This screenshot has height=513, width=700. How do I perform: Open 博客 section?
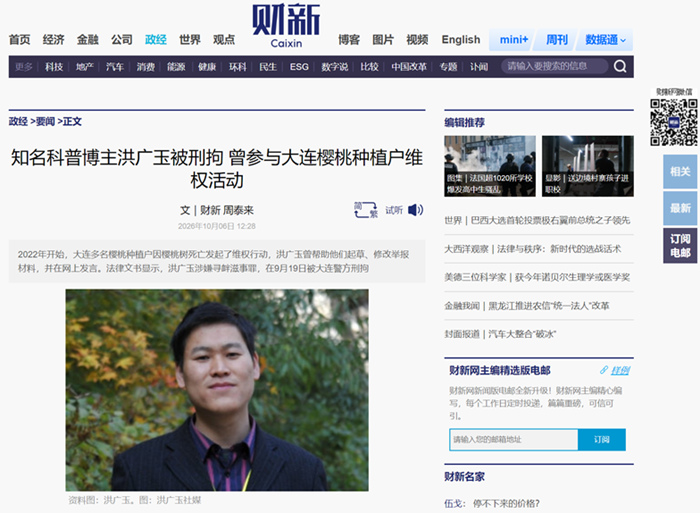[349, 40]
